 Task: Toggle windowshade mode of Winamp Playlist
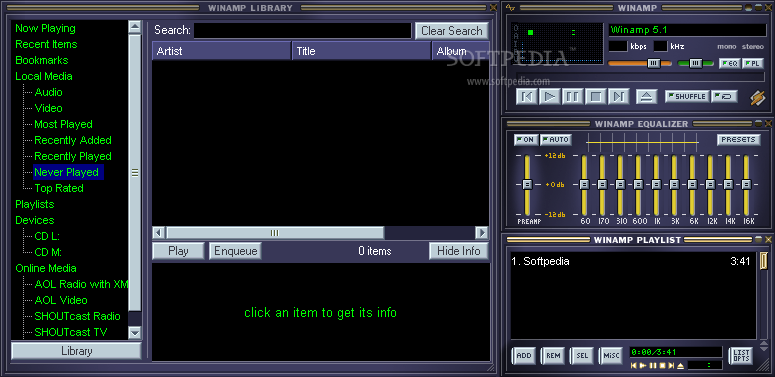758,240
